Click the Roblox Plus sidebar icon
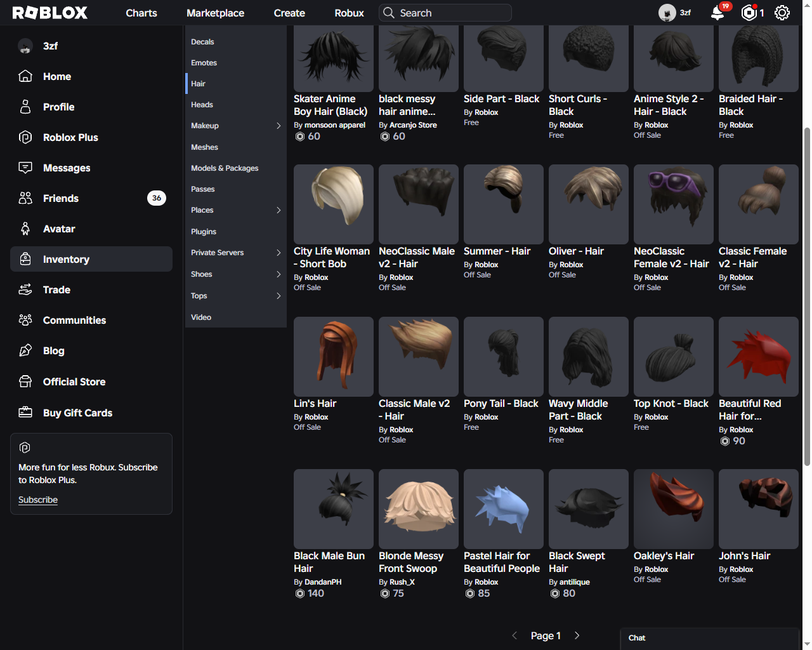The width and height of the screenshot is (812, 650). pos(25,137)
